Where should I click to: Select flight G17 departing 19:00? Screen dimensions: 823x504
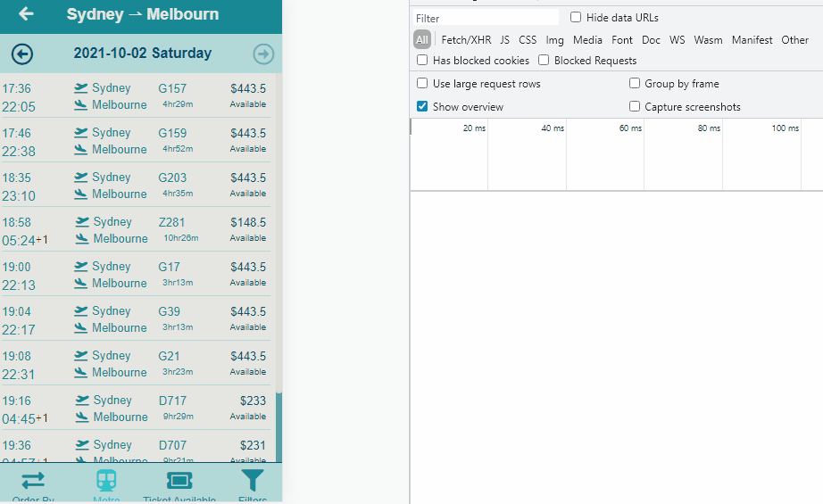(137, 274)
